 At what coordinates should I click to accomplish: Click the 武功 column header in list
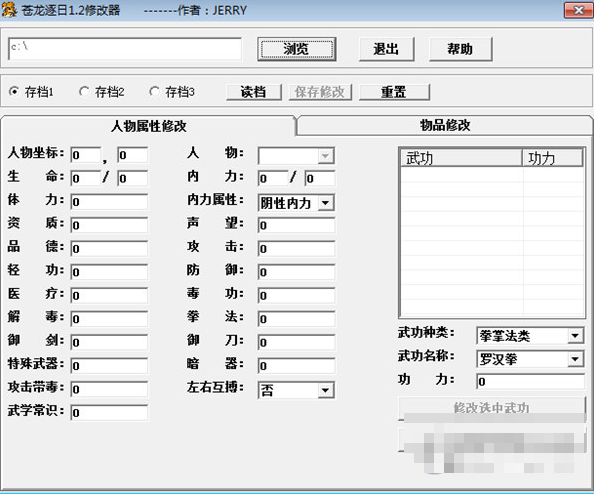pyautogui.click(x=461, y=158)
